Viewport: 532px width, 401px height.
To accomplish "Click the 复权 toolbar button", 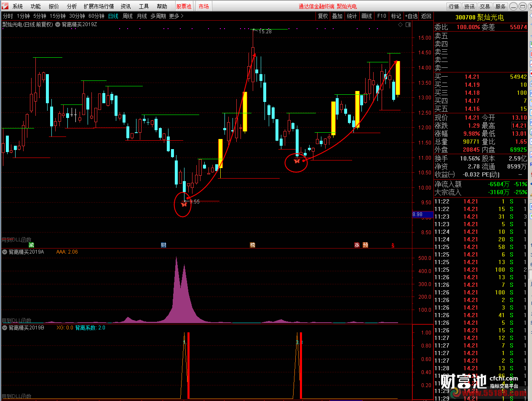I will click(323, 16).
